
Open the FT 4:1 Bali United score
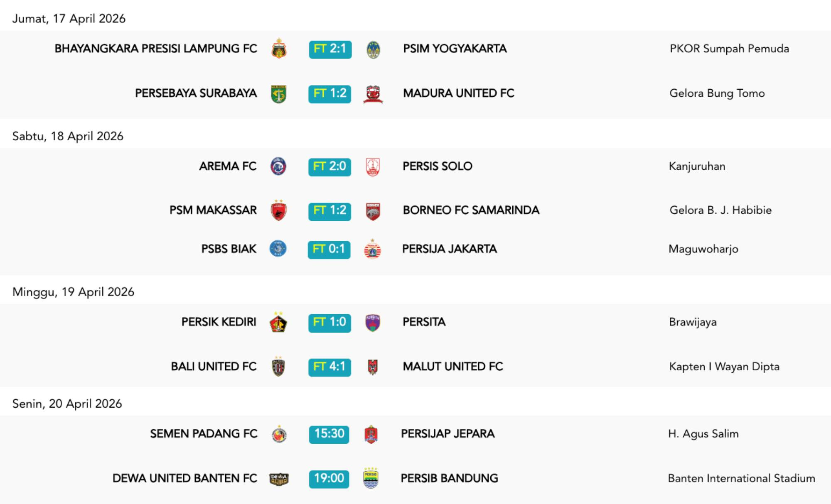pos(329,367)
